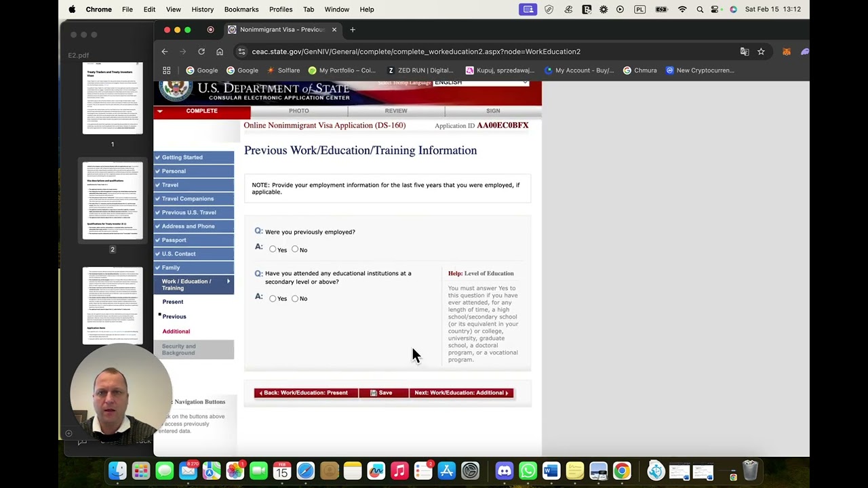Open Solflare bookmark in bookmarks bar
The width and height of the screenshot is (868, 488).
coord(283,70)
